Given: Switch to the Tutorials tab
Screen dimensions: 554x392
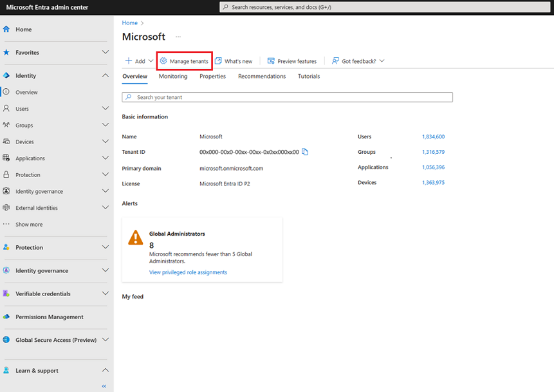Looking at the screenshot, I should click(x=309, y=77).
